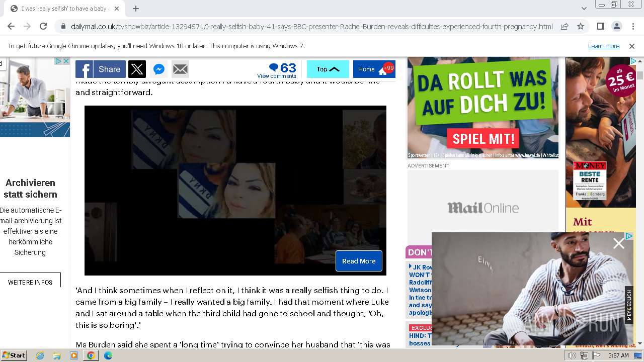Open a new browser tab
The image size is (644, 362).
click(x=136, y=9)
